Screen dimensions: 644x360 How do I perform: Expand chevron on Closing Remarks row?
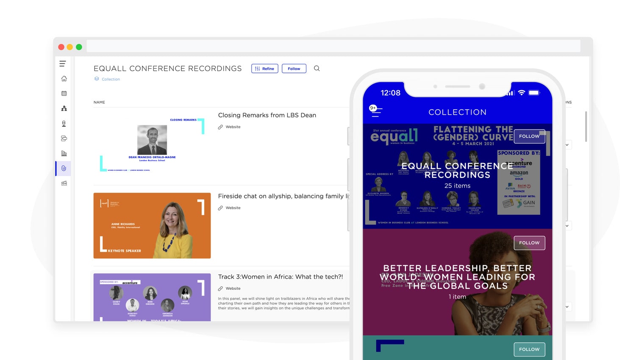(567, 145)
